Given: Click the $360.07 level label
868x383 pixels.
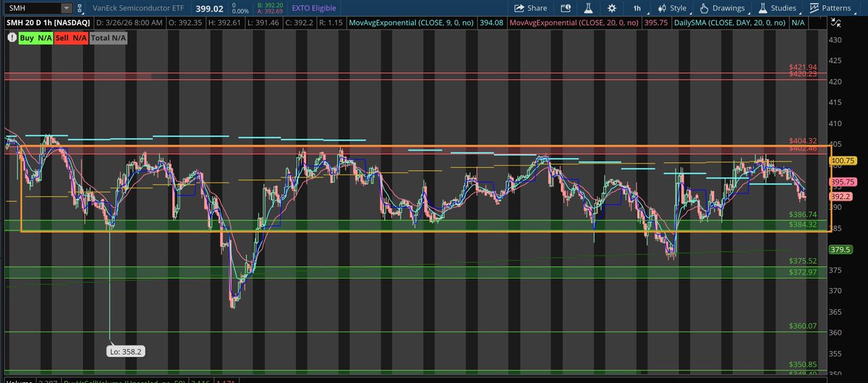Looking at the screenshot, I should [802, 326].
